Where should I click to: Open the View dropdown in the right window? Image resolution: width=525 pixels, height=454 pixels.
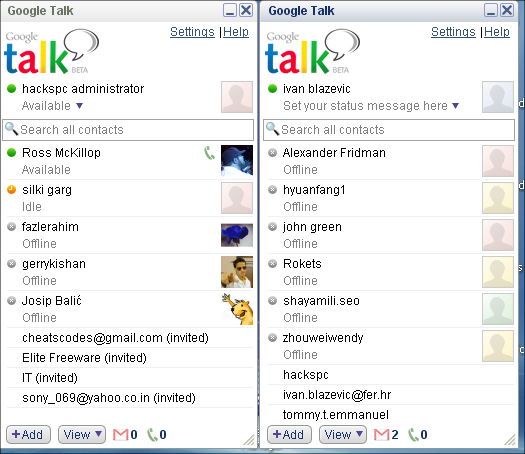[x=343, y=435]
